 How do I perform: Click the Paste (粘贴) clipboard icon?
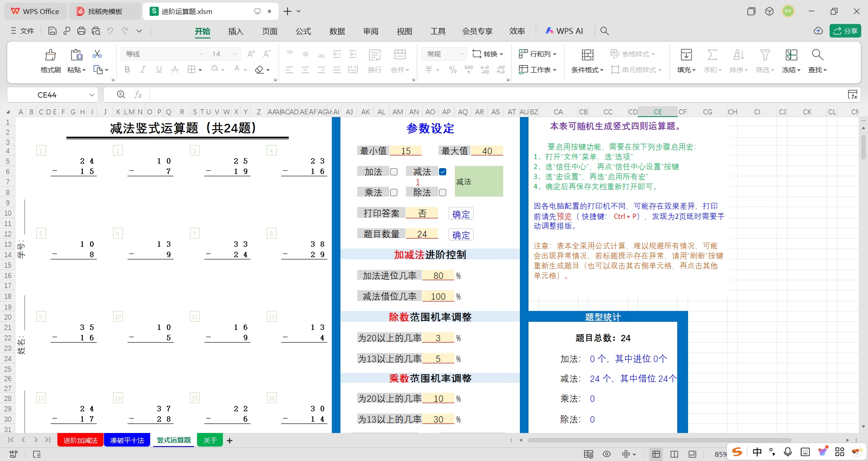76,55
